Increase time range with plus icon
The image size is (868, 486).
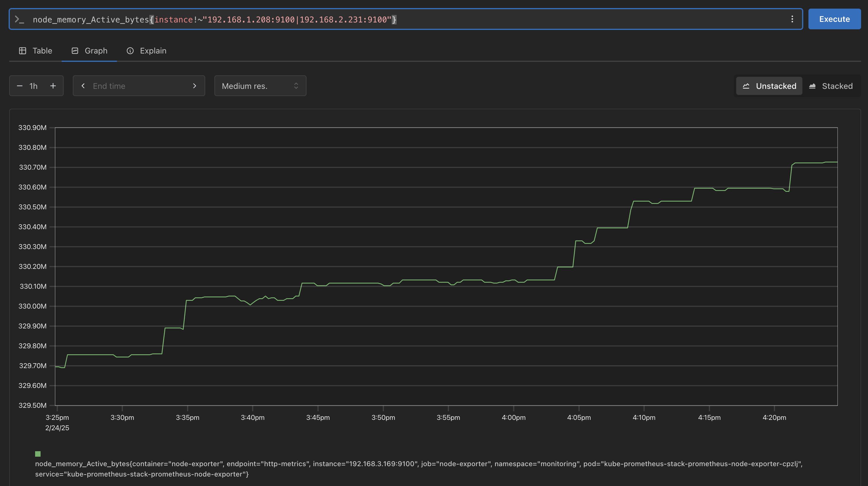coord(53,86)
